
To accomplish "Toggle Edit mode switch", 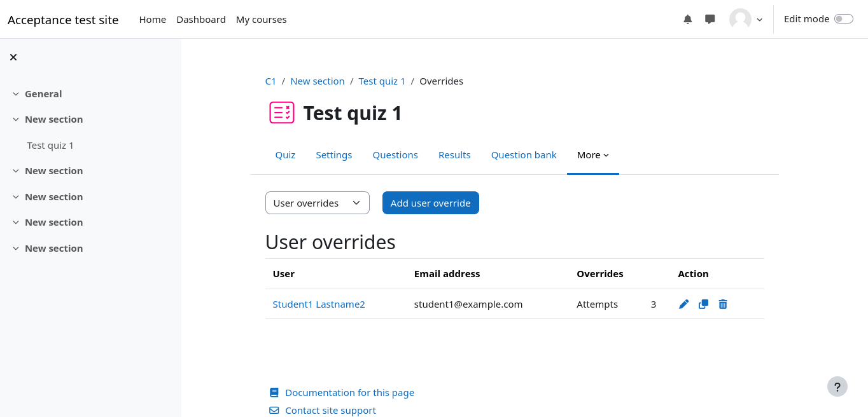I will click(844, 19).
